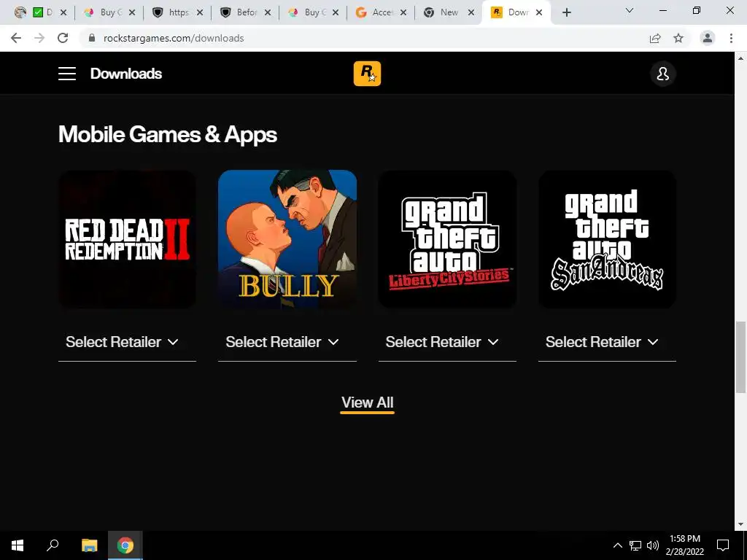Click the browser forward arrow

tap(39, 38)
